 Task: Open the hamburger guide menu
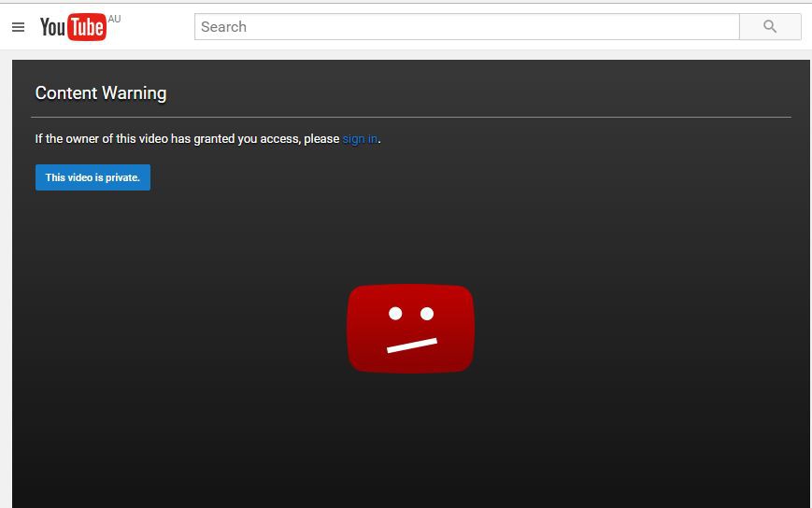coord(18,27)
